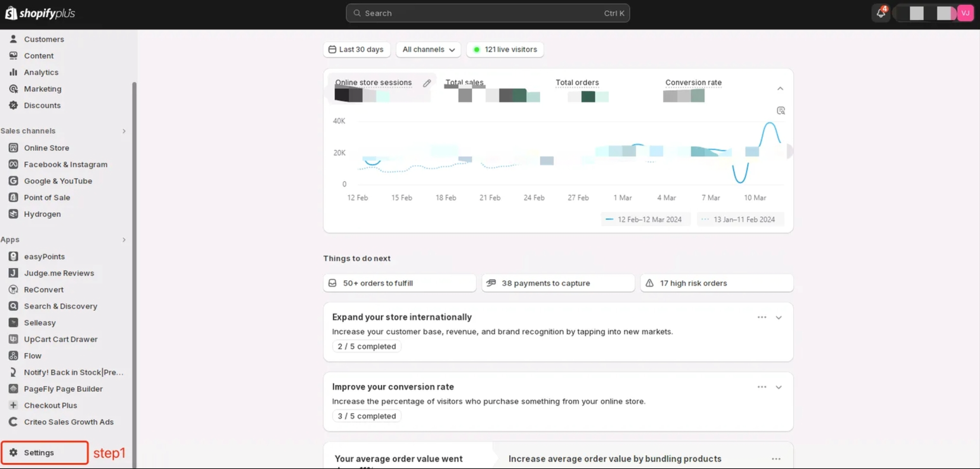Click the edit pencil on Online store sessions
The width and height of the screenshot is (980, 469).
click(x=427, y=83)
